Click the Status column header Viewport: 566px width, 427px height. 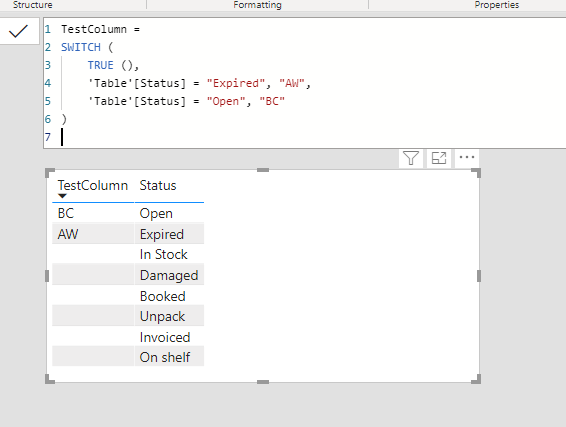coord(158,186)
